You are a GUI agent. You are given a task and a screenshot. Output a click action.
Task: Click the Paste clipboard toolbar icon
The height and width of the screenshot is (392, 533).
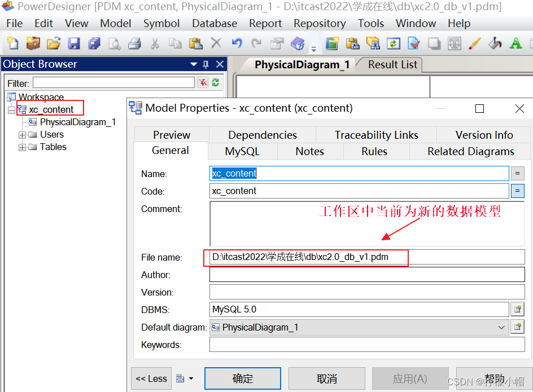pyautogui.click(x=195, y=43)
